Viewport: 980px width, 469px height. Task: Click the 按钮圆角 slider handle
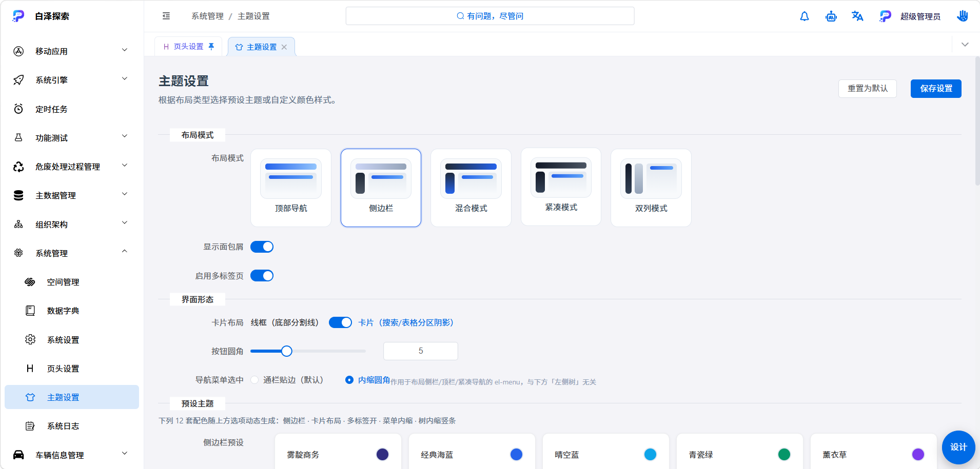pyautogui.click(x=287, y=351)
